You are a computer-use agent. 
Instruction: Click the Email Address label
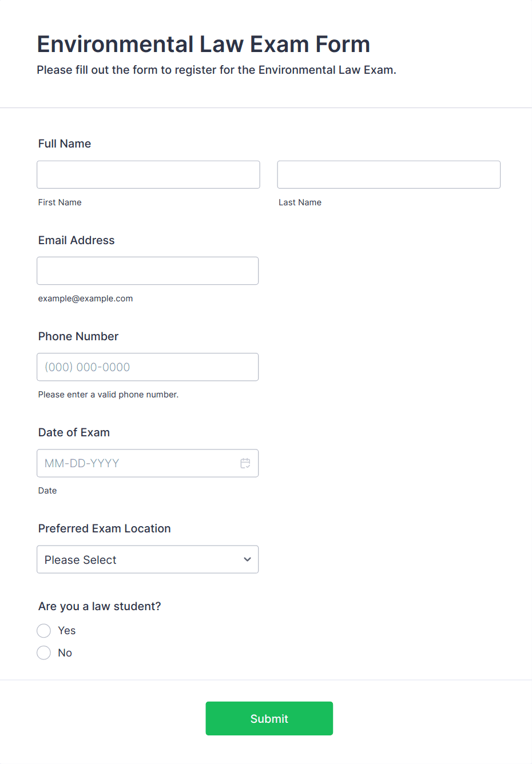(x=77, y=240)
